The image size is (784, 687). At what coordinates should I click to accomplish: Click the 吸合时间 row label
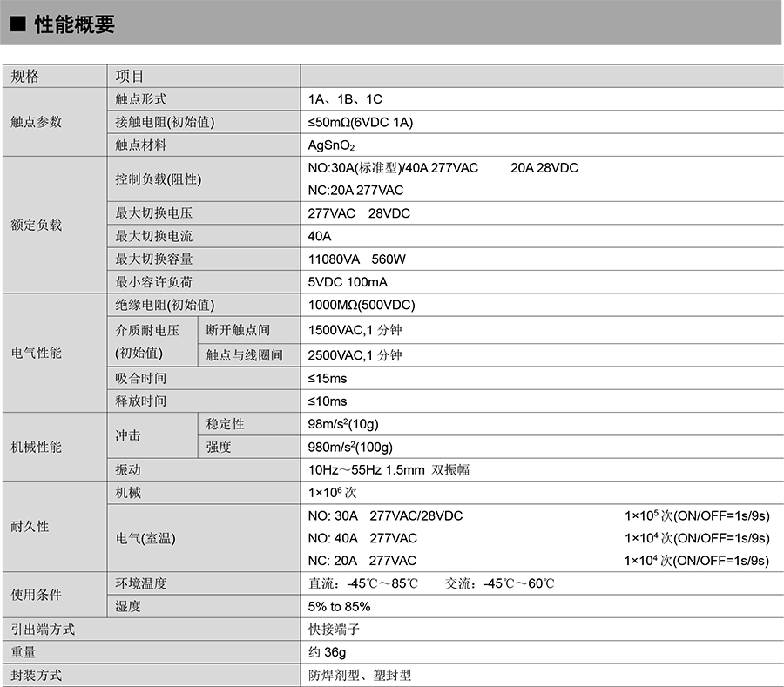[141, 378]
